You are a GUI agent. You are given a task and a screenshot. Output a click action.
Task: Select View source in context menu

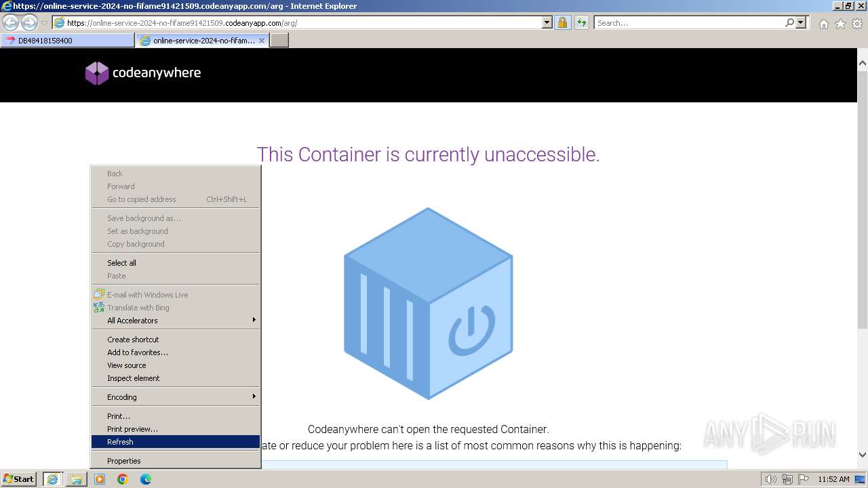[x=176, y=365]
